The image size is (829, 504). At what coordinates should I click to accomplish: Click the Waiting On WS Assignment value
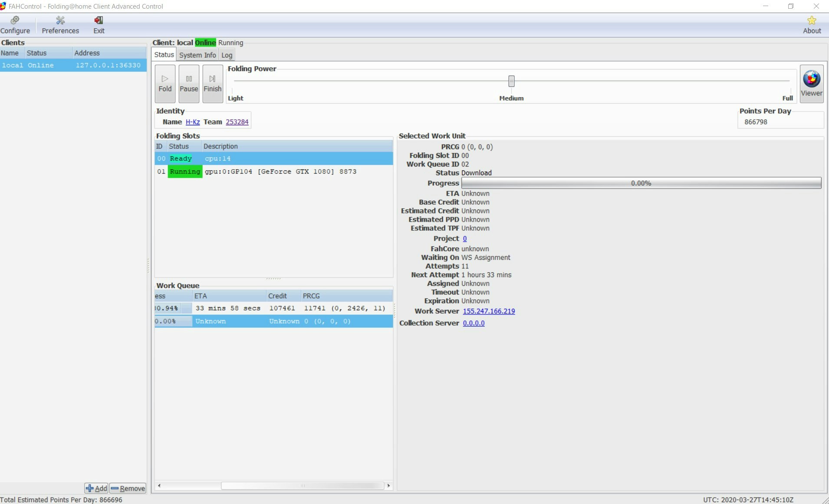[x=486, y=258]
